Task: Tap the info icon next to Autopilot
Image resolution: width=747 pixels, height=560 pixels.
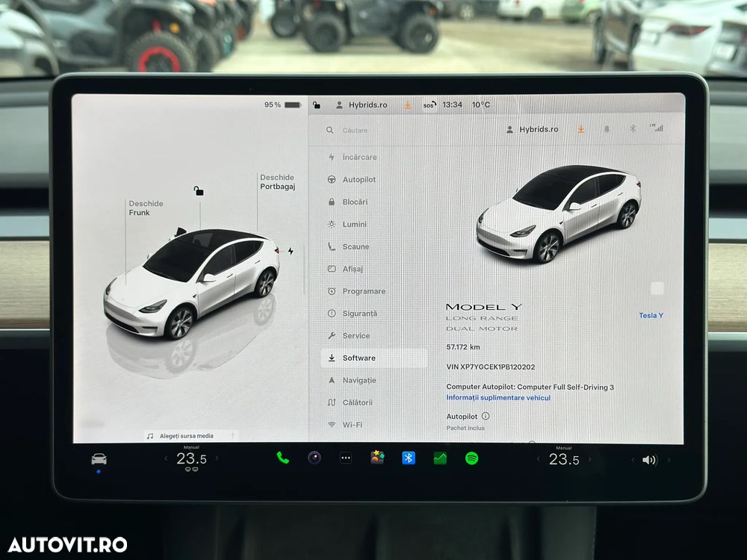Action: pos(486,416)
